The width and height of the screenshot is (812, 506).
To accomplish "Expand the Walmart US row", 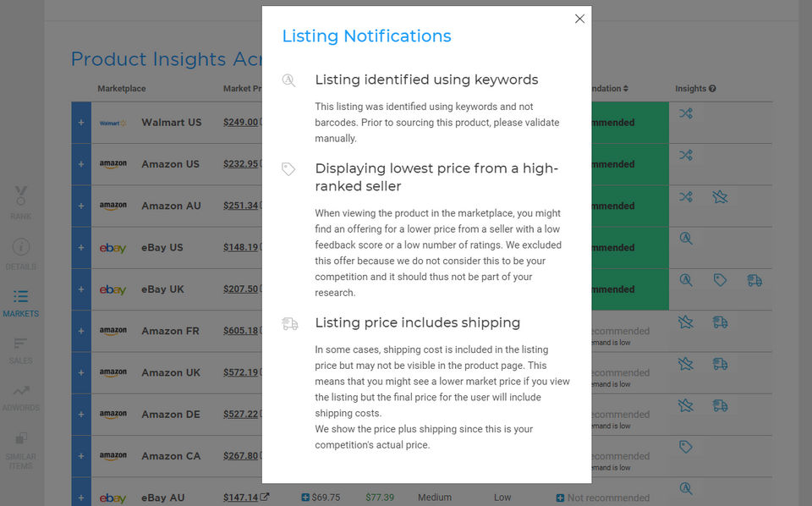I will tap(81, 123).
